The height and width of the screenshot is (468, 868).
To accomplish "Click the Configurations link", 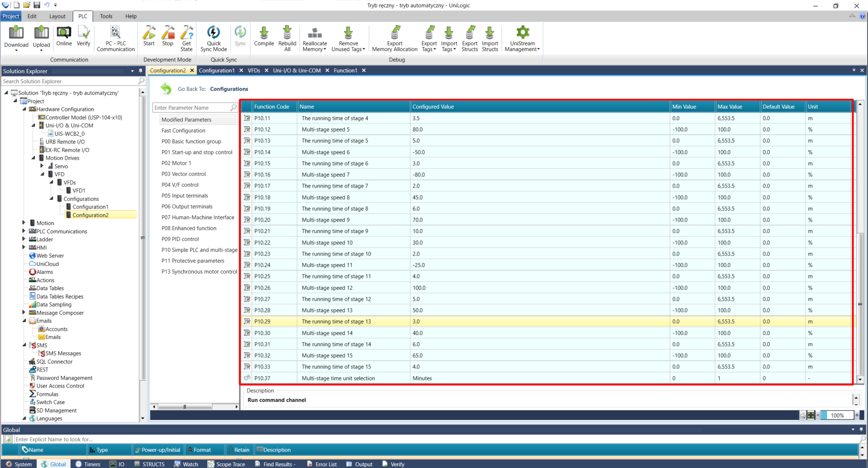I will click(x=229, y=89).
